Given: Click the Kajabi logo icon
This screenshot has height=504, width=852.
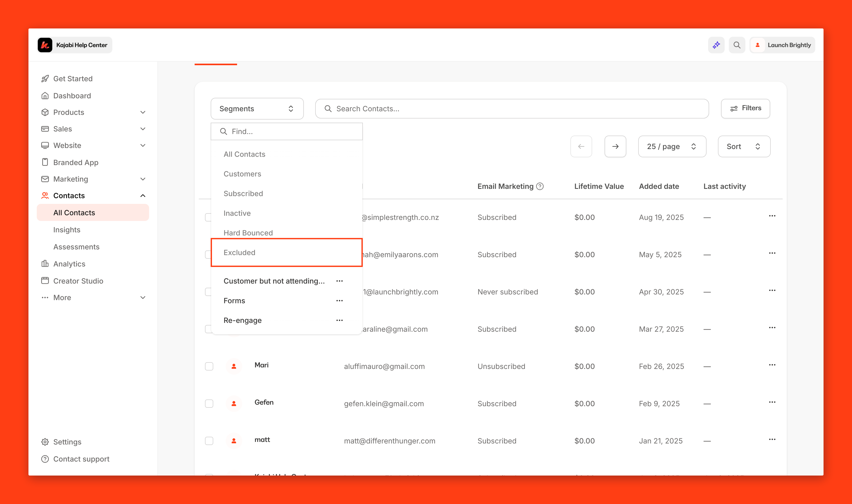Looking at the screenshot, I should 45,45.
